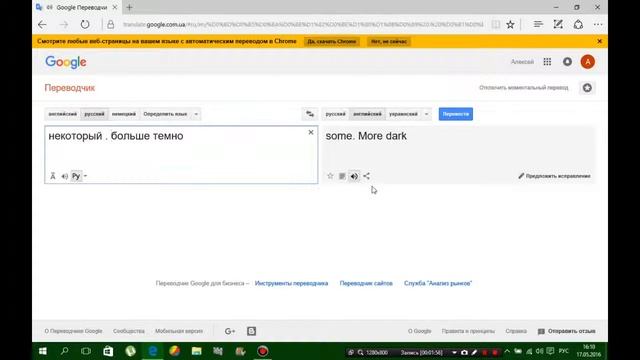Listen to the English translation
The width and height of the screenshot is (640, 360).
(x=354, y=176)
